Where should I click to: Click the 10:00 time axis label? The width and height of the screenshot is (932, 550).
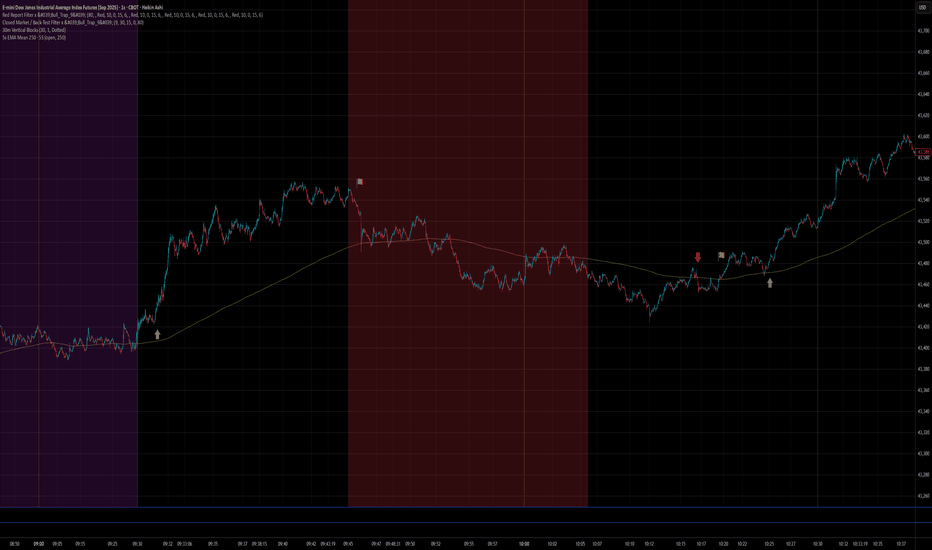(x=524, y=544)
